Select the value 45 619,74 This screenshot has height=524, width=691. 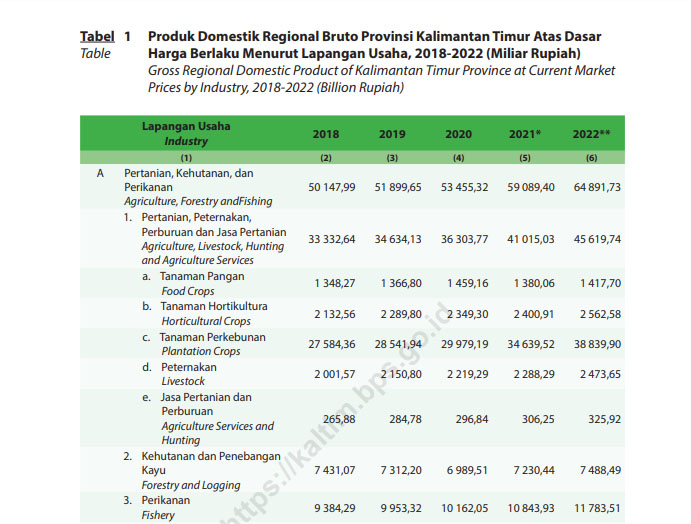click(597, 239)
